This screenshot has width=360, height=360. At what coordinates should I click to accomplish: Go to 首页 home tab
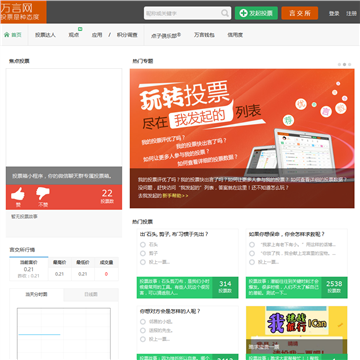13,35
